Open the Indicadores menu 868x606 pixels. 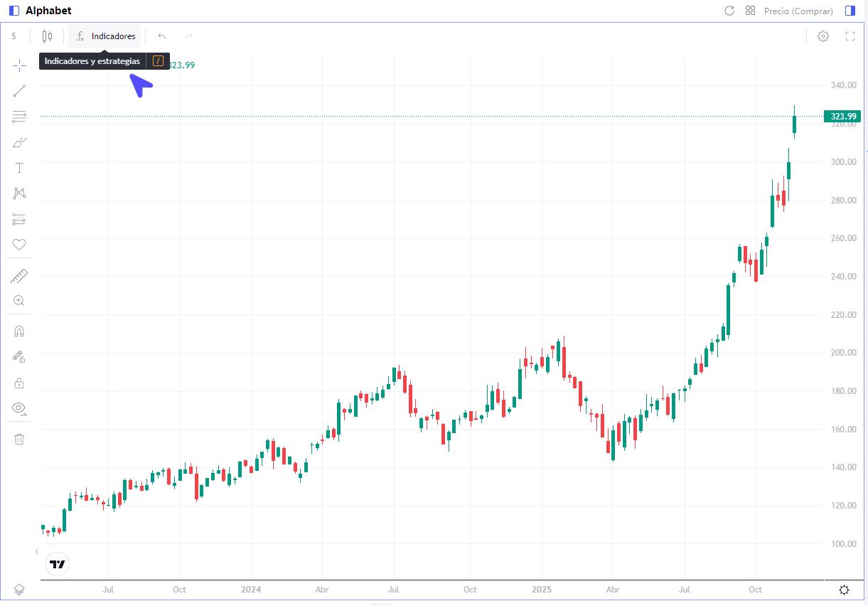click(105, 36)
